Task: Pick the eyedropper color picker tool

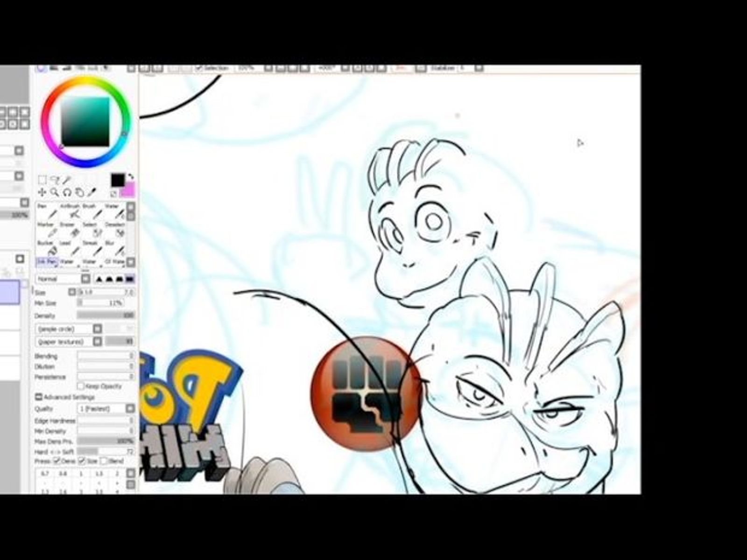Action: (92, 192)
